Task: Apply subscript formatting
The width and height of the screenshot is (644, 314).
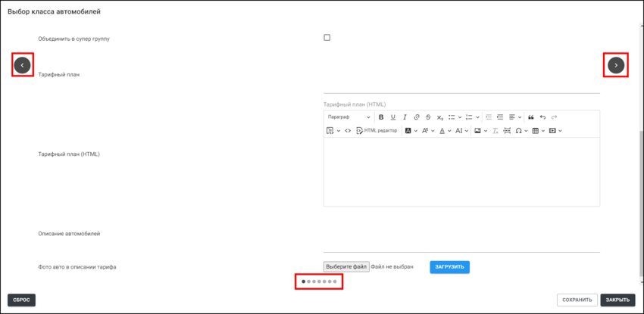Action: pos(440,117)
